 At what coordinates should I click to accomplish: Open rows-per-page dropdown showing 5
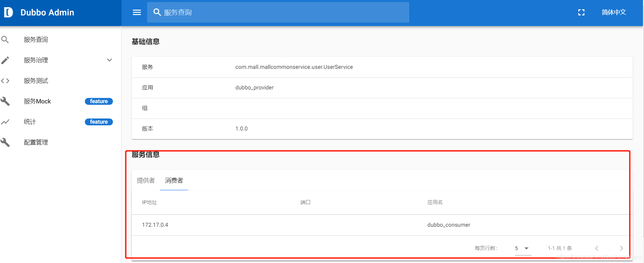click(523, 248)
